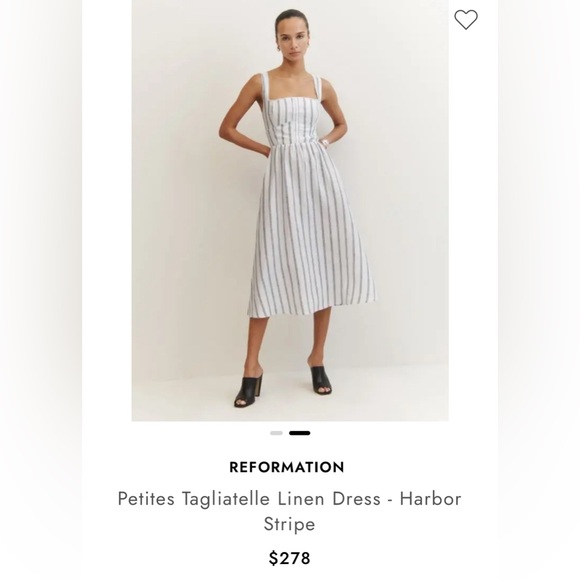Select the active black carousel indicator
This screenshot has height=580, width=580.
coord(300,433)
